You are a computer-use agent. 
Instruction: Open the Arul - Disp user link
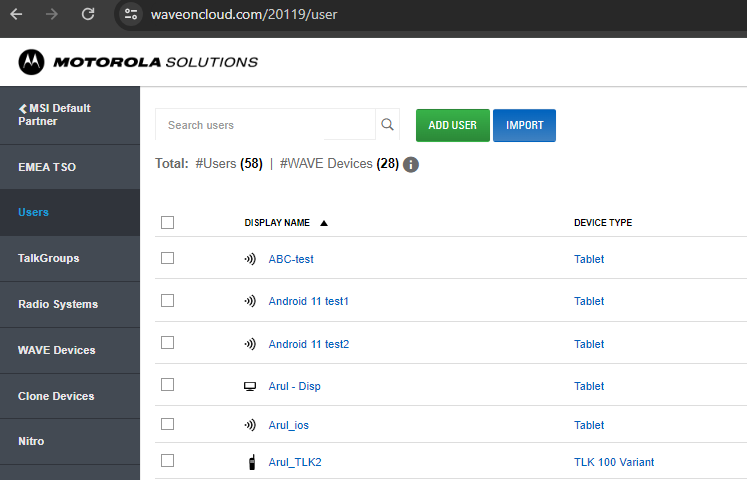pyautogui.click(x=294, y=386)
